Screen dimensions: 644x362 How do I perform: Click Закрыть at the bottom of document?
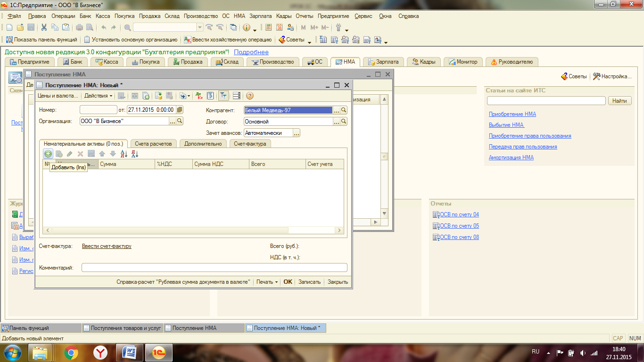[x=338, y=282]
